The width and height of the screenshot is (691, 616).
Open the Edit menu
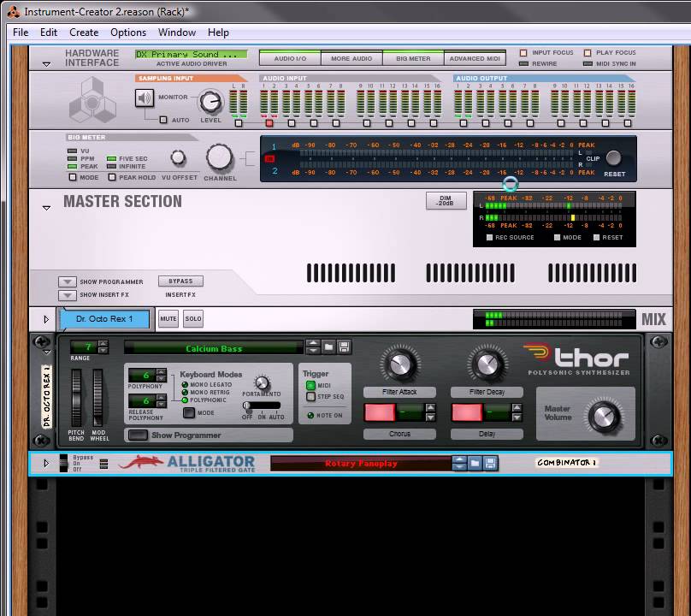49,33
